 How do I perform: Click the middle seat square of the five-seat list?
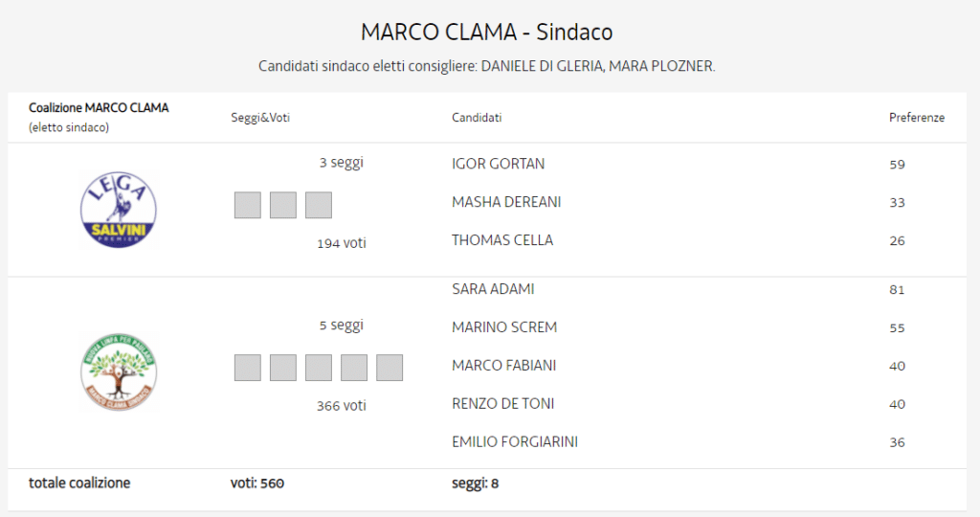(319, 368)
